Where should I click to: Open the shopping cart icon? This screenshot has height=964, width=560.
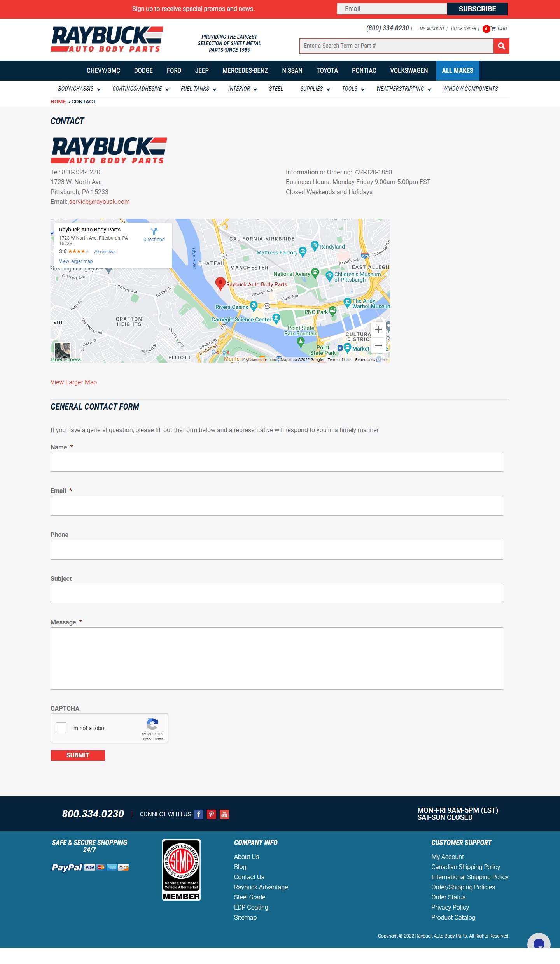(x=493, y=29)
